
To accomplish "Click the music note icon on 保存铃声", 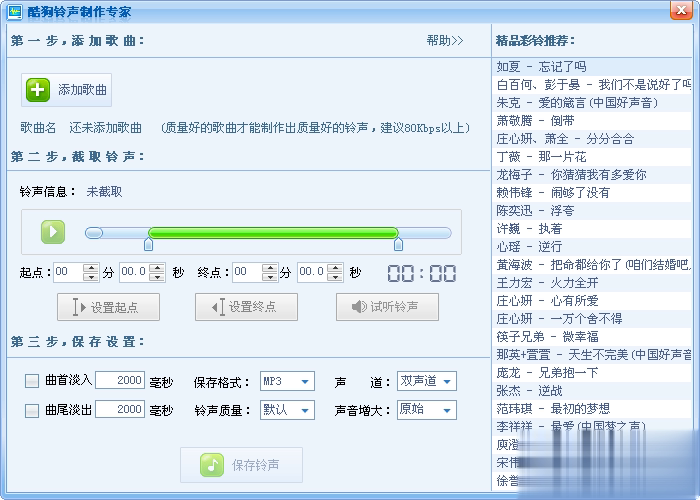I will click(x=212, y=465).
